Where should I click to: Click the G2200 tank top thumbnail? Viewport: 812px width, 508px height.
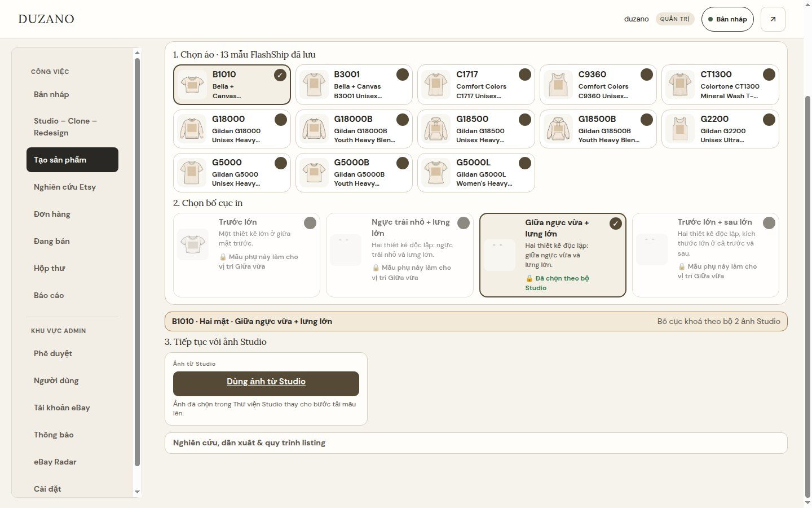click(680, 129)
